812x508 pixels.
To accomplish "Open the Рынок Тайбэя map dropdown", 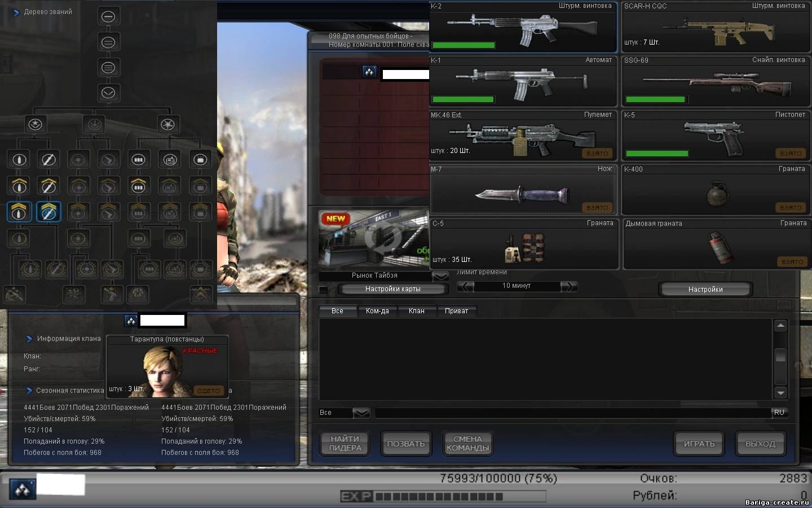I will click(440, 276).
